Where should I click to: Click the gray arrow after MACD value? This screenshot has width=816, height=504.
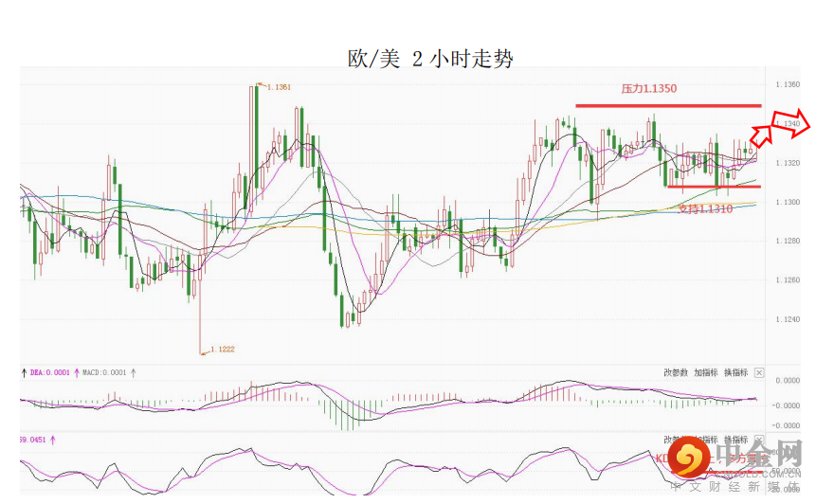134,372
